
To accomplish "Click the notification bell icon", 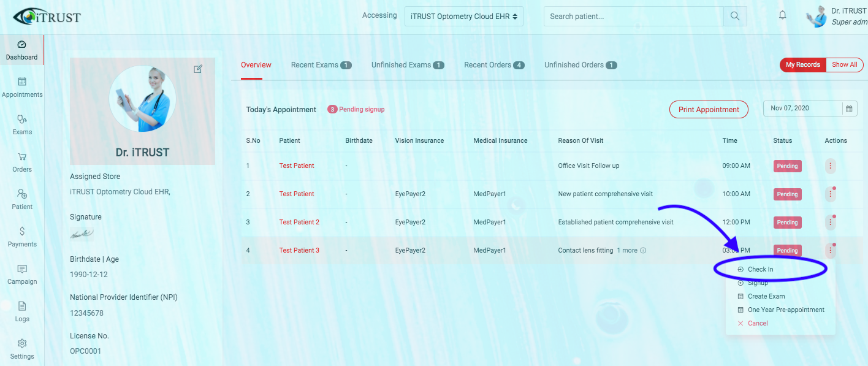I will pos(782,14).
